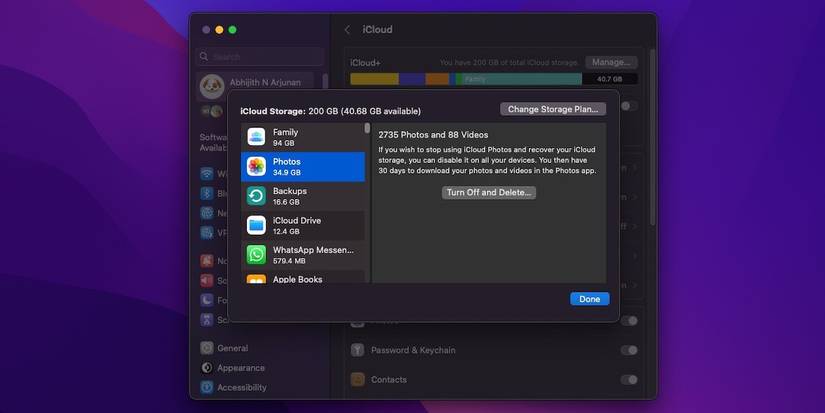Click the Accessibility icon in sidebar

point(207,387)
